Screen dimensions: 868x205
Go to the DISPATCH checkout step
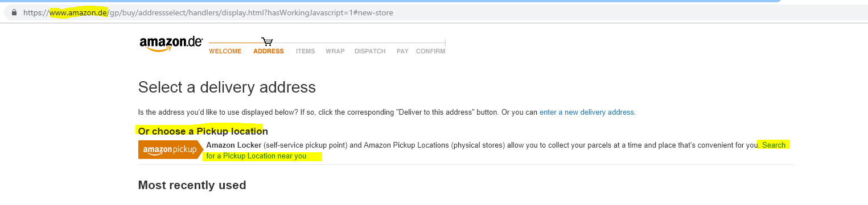coord(370,52)
